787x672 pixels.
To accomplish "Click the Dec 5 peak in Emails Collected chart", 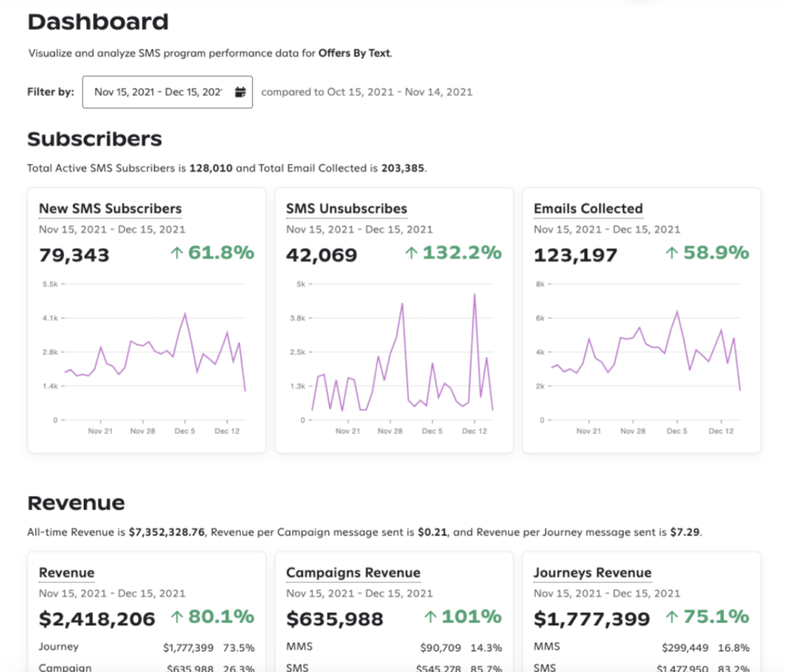I will [x=676, y=311].
